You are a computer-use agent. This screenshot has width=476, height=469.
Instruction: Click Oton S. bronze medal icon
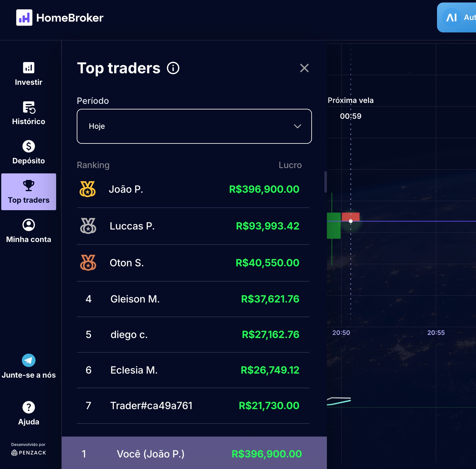88,263
